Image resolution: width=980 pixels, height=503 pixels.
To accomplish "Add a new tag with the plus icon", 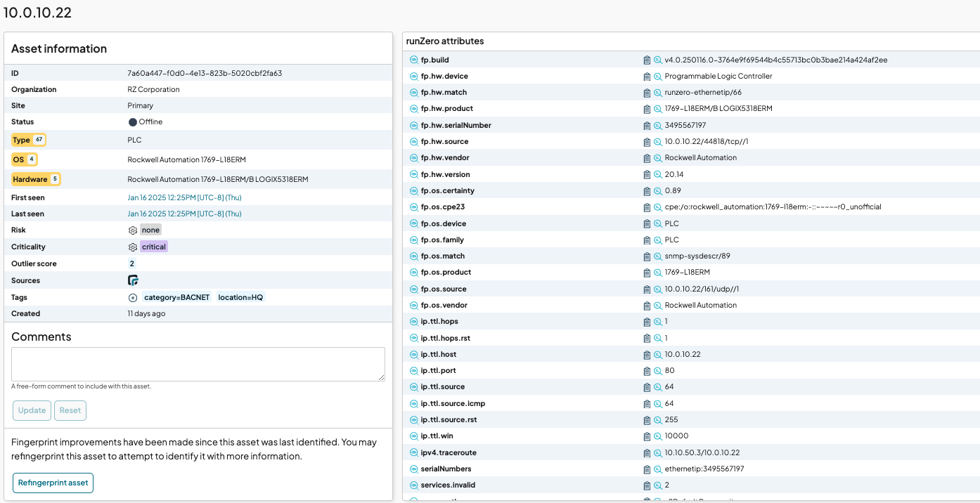I will coord(133,298).
